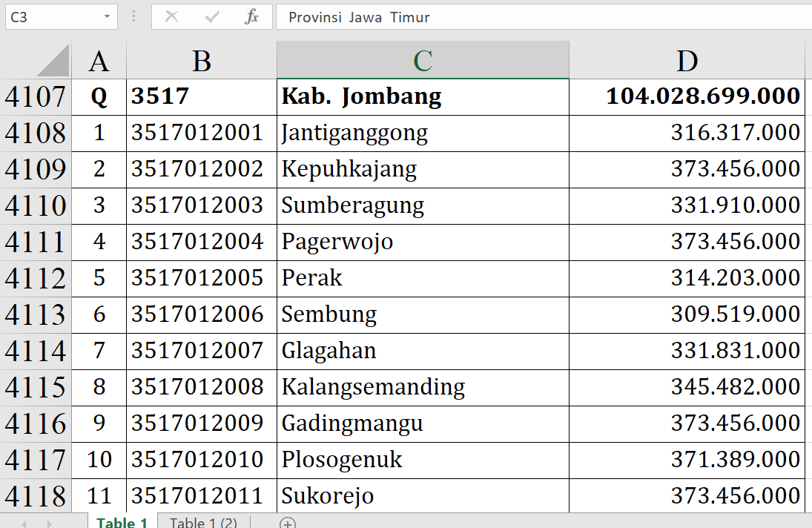This screenshot has height=528, width=812.
Task: Select row 4107 header
Action: point(35,97)
